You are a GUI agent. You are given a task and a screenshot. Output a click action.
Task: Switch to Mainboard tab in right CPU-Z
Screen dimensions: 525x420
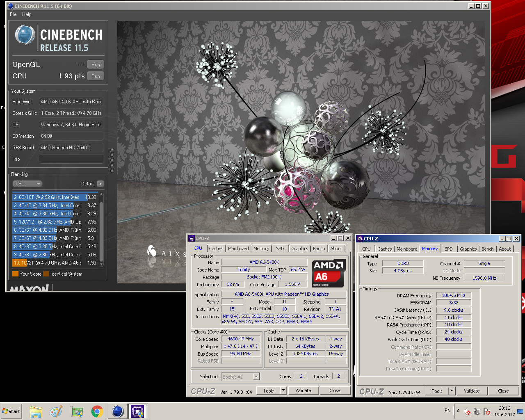tap(407, 249)
